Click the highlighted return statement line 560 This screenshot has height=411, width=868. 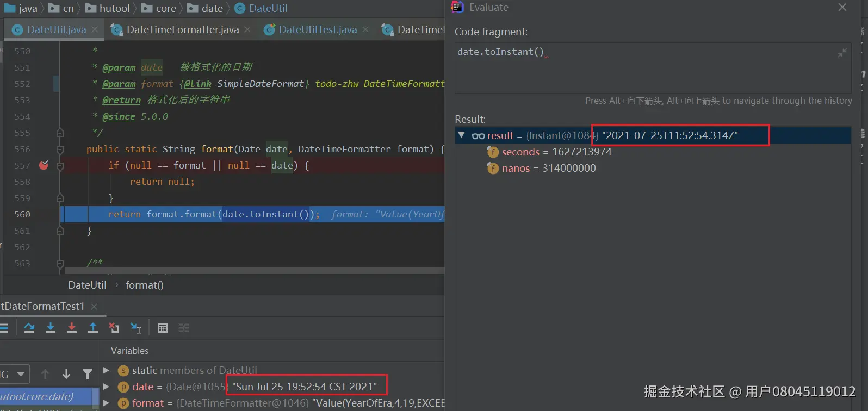coord(252,214)
